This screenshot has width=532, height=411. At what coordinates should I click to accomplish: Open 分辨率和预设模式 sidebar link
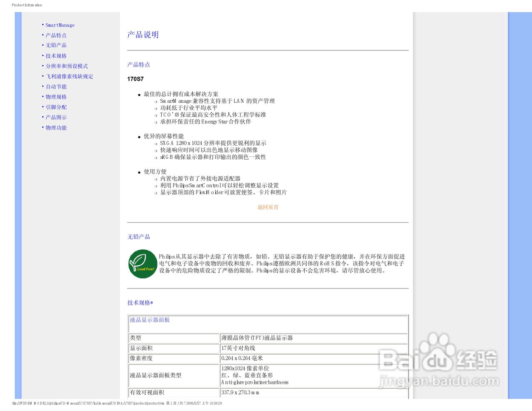(x=66, y=66)
